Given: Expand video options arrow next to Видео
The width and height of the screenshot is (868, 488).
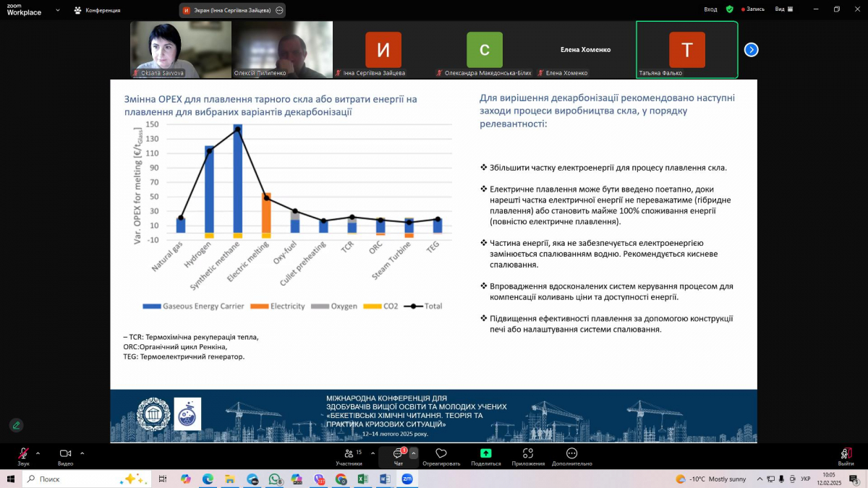Looking at the screenshot, I should coord(82,453).
